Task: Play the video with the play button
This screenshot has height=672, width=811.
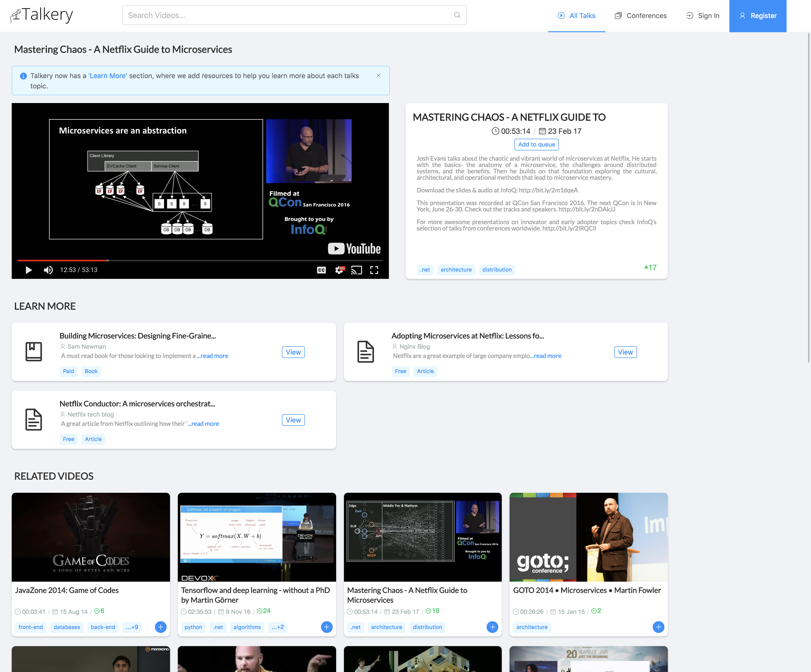Action: [x=29, y=270]
